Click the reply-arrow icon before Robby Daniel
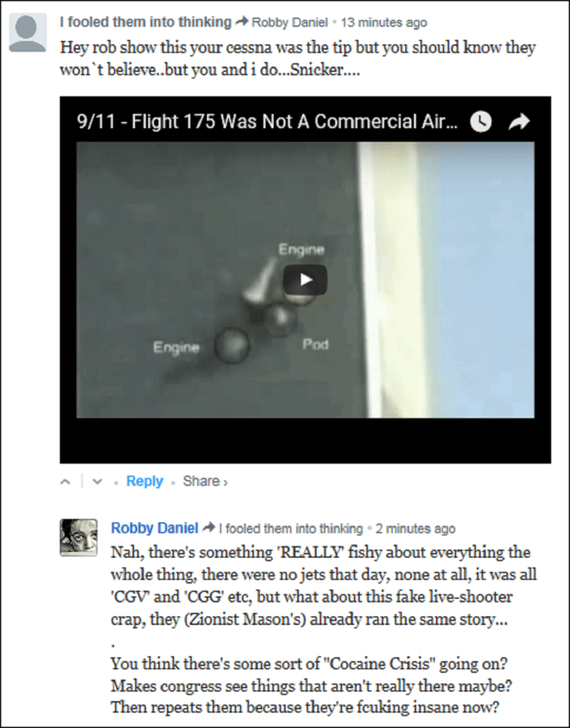This screenshot has width=570, height=728. coord(242,21)
